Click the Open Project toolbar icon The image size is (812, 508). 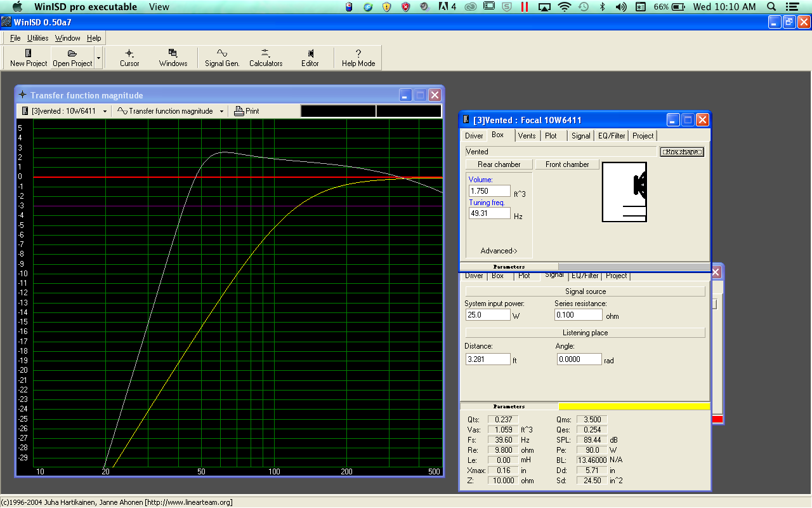coord(72,58)
